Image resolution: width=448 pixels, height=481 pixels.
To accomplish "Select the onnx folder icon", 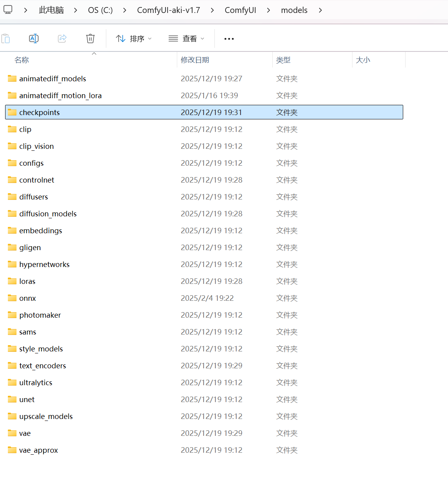I will coord(12,298).
